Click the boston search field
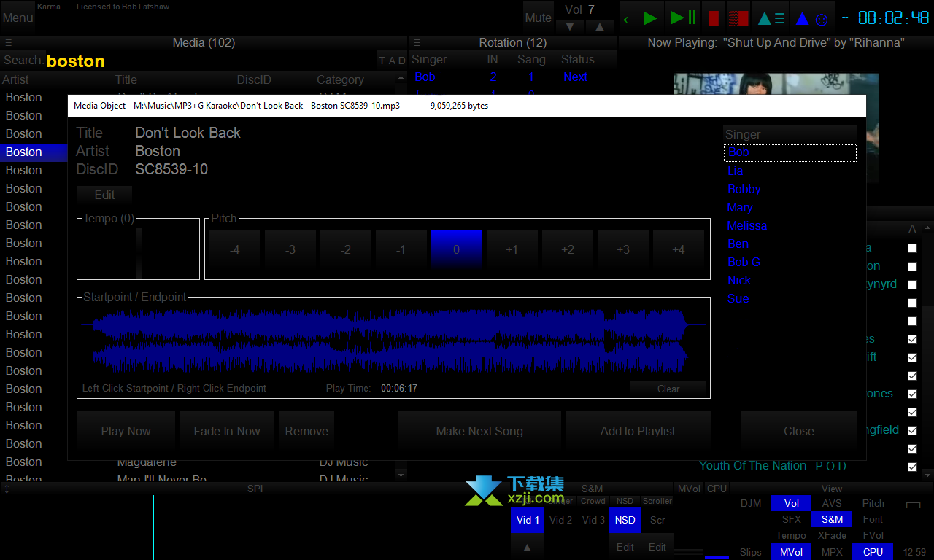 click(x=210, y=61)
